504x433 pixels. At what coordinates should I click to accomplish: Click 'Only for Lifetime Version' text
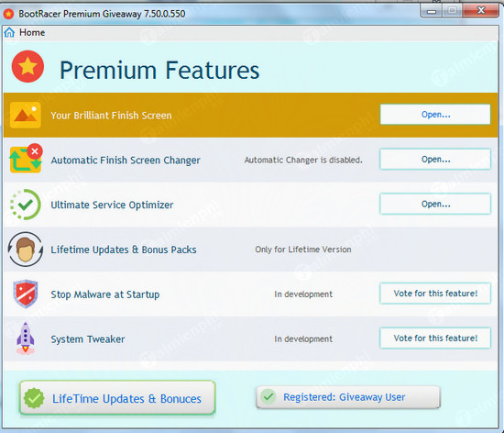[x=303, y=250]
